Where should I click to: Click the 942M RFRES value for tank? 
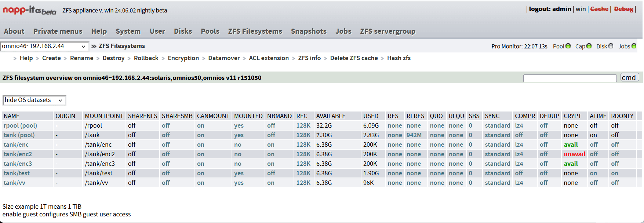(x=414, y=135)
